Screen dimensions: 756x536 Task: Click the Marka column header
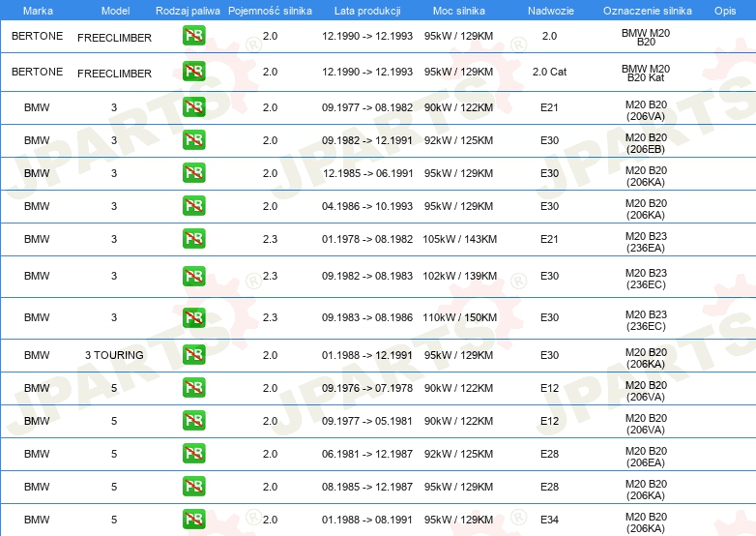[38, 11]
